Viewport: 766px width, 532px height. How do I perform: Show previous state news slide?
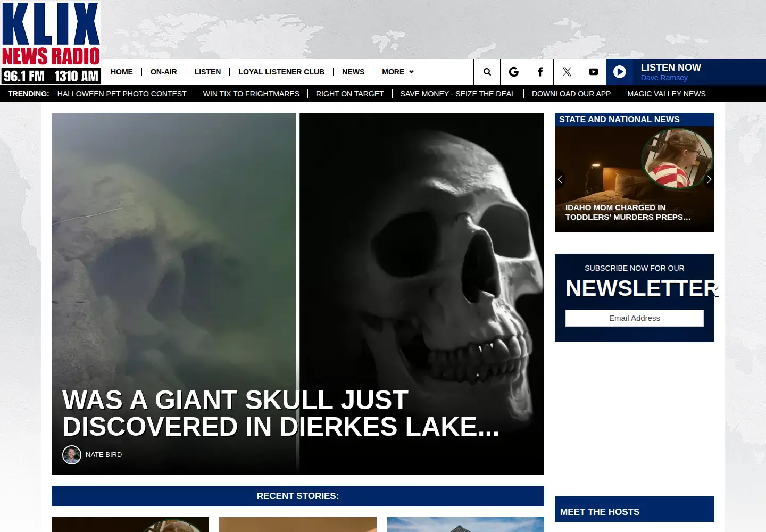click(560, 179)
